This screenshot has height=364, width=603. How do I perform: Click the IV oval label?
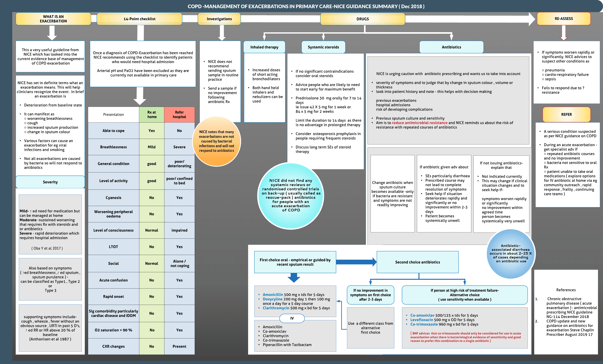coord(292,318)
